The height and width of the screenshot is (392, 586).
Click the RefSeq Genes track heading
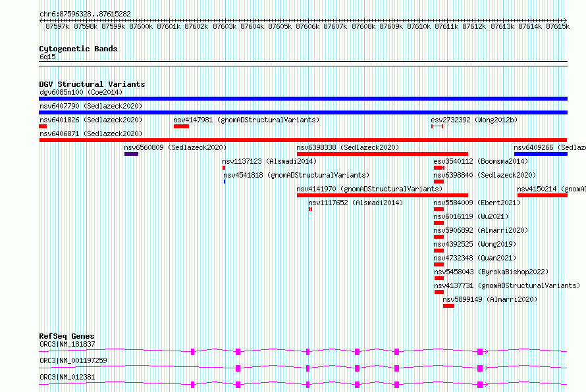coord(67,336)
